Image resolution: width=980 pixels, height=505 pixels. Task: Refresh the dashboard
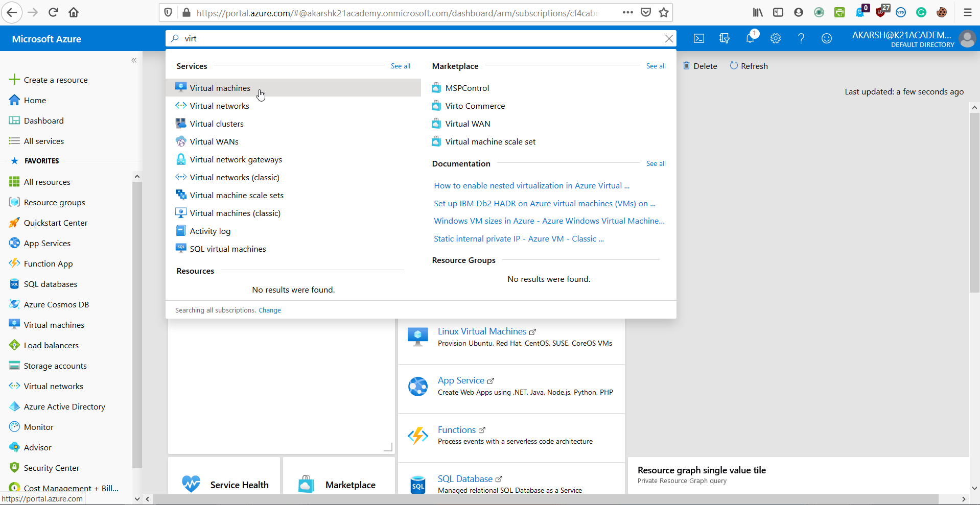pyautogui.click(x=748, y=65)
